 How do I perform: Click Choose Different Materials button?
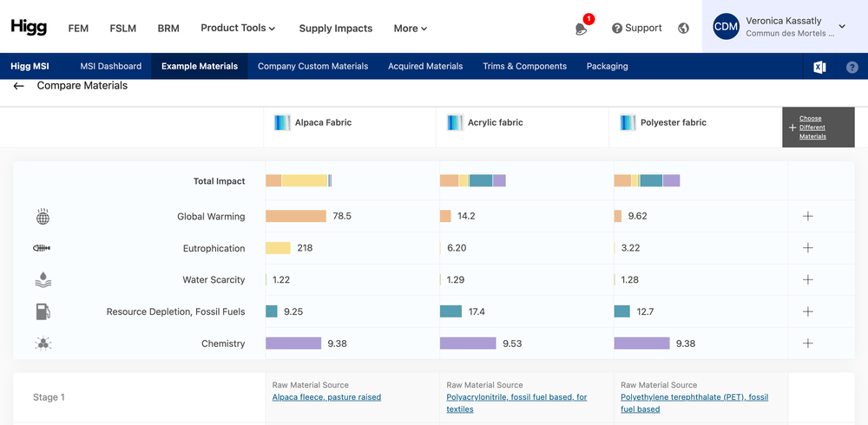pos(819,127)
